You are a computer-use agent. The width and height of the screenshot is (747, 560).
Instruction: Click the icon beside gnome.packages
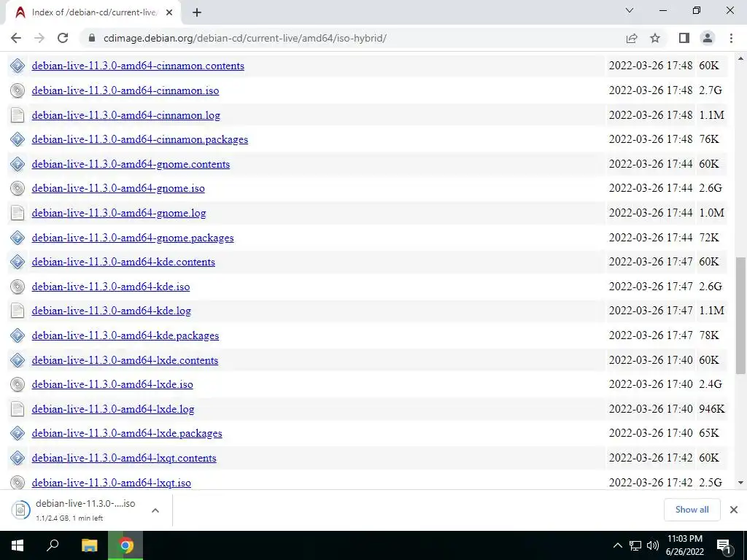(18, 238)
